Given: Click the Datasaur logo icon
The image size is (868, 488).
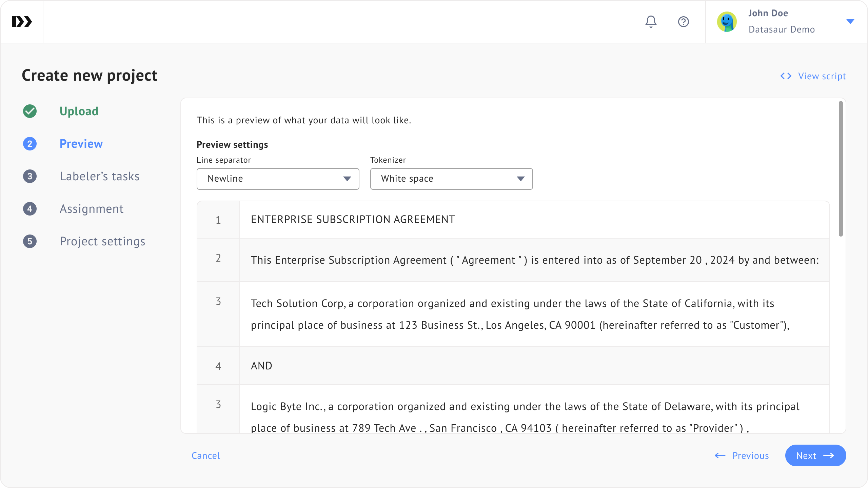Looking at the screenshot, I should pos(22,22).
